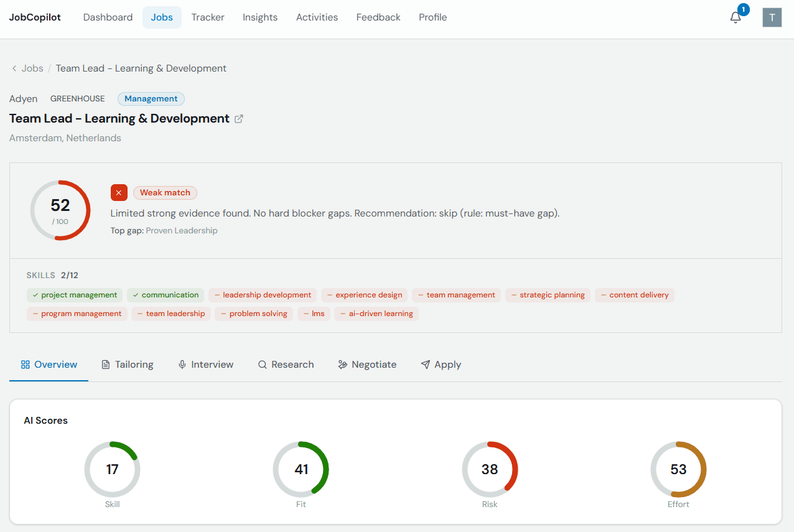Click the JobCopilot logo
Viewport: 794px width, 532px height.
coord(35,17)
